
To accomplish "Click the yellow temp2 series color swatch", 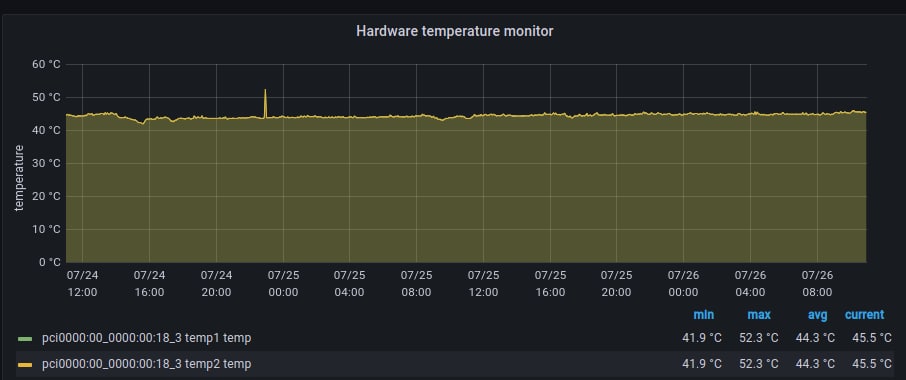I will pyautogui.click(x=25, y=365).
